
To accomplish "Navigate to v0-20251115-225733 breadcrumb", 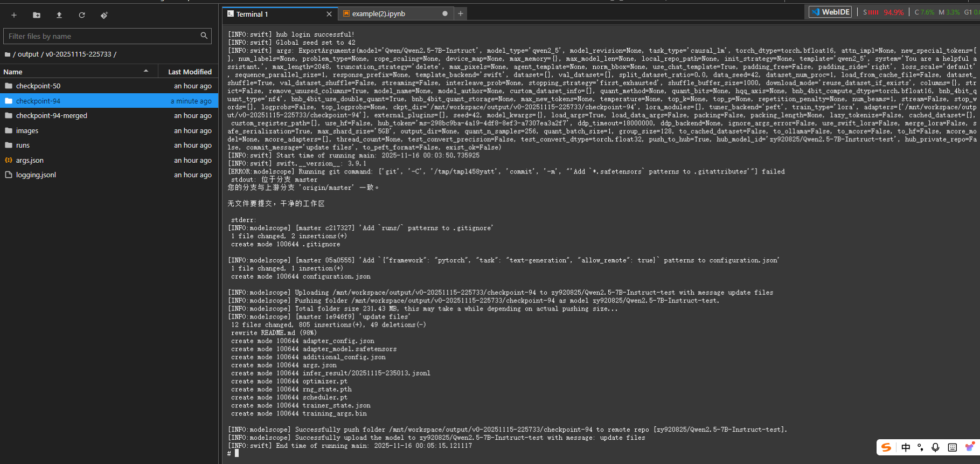I will click(x=79, y=54).
